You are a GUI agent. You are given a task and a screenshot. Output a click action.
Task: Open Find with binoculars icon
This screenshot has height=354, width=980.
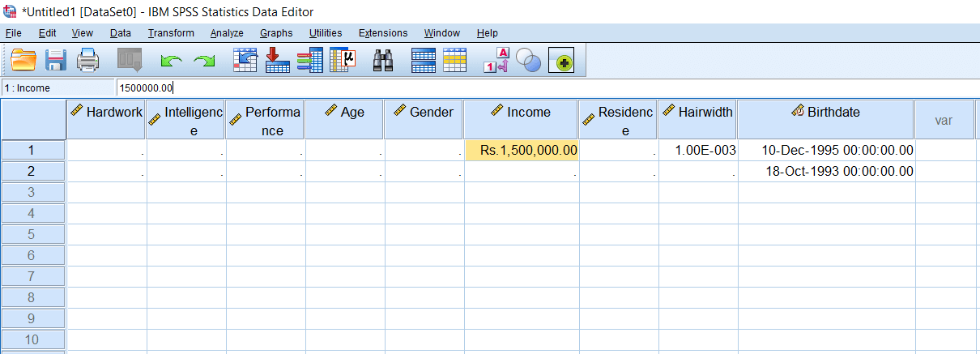383,60
